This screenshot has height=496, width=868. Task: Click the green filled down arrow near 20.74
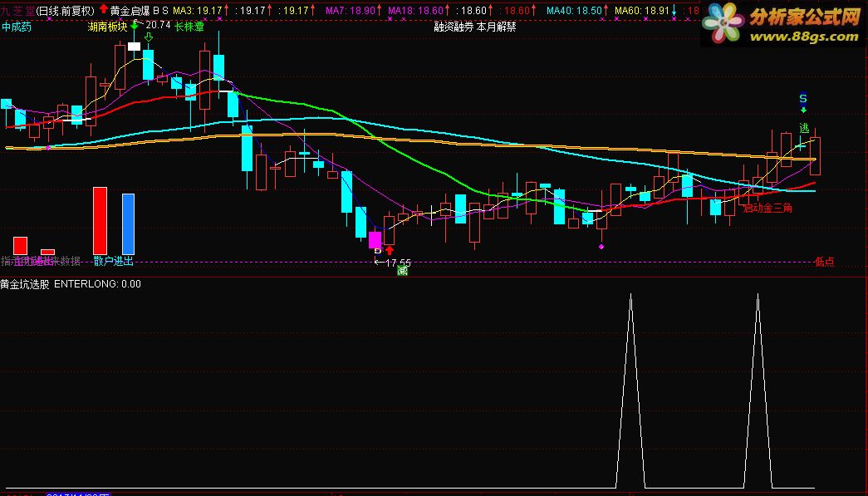[x=135, y=26]
